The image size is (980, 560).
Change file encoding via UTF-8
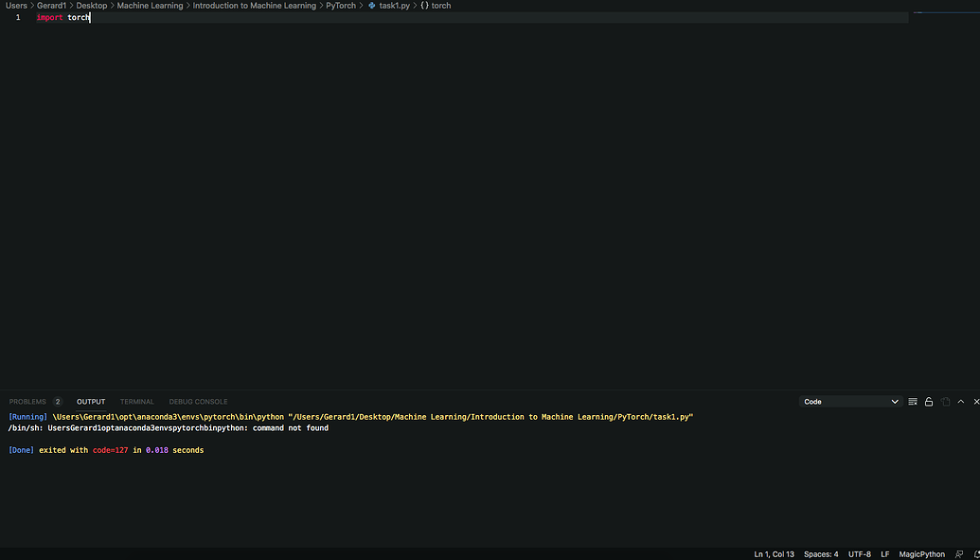(x=860, y=554)
